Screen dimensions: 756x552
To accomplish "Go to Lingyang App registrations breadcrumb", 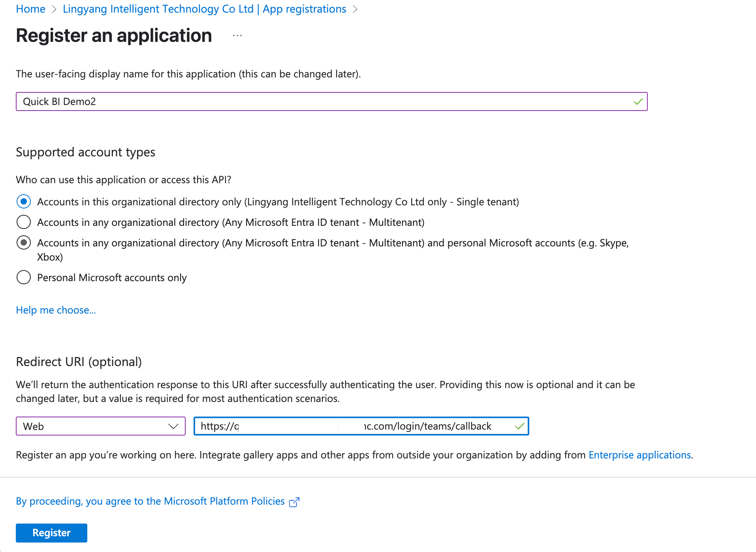I will pyautogui.click(x=204, y=9).
